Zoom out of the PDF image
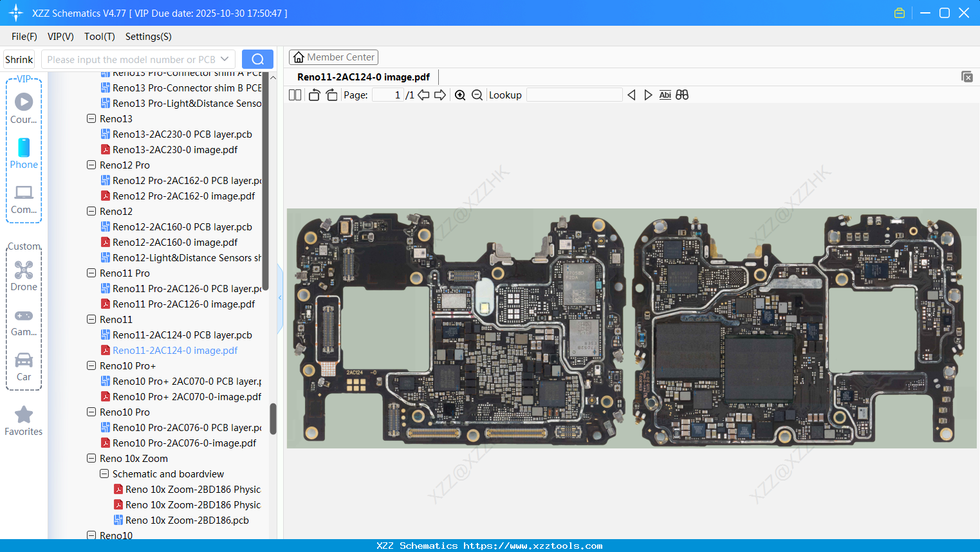 (477, 95)
